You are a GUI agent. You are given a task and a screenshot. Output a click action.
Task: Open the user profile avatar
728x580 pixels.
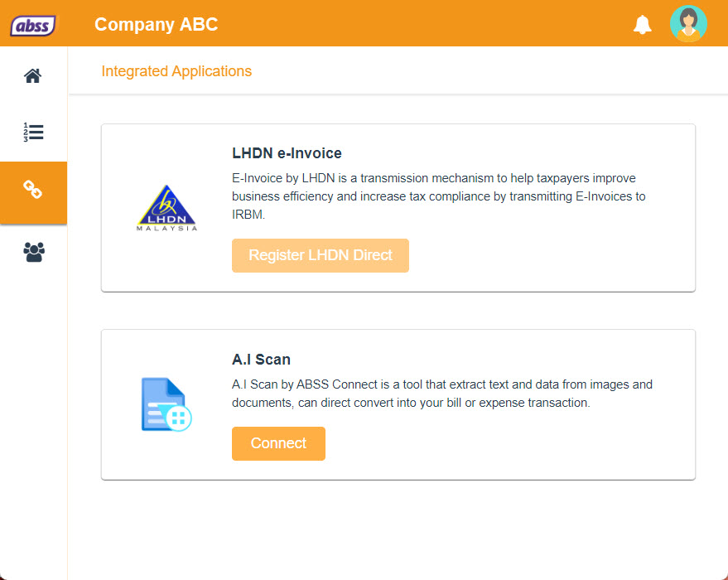[x=687, y=24]
